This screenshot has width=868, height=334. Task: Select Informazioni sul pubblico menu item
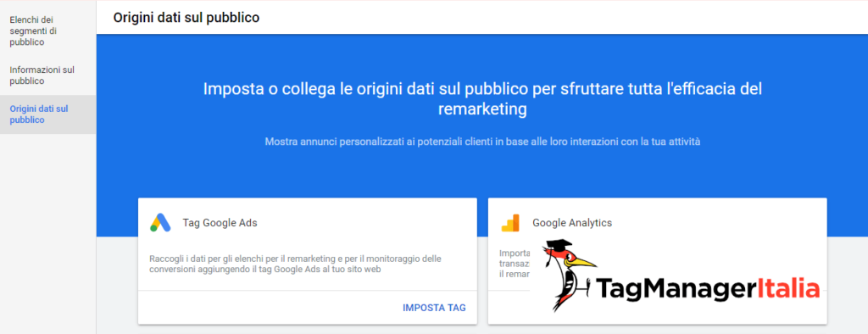pos(42,75)
